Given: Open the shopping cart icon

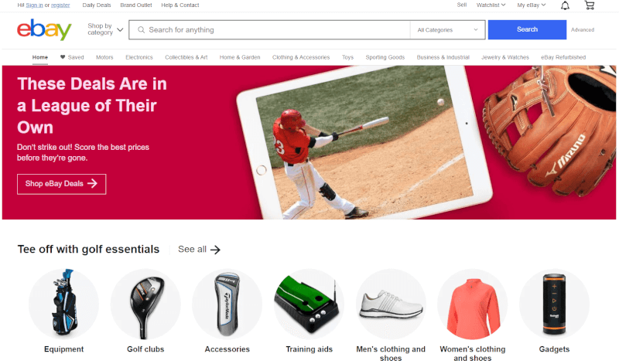Looking at the screenshot, I should coord(590,5).
